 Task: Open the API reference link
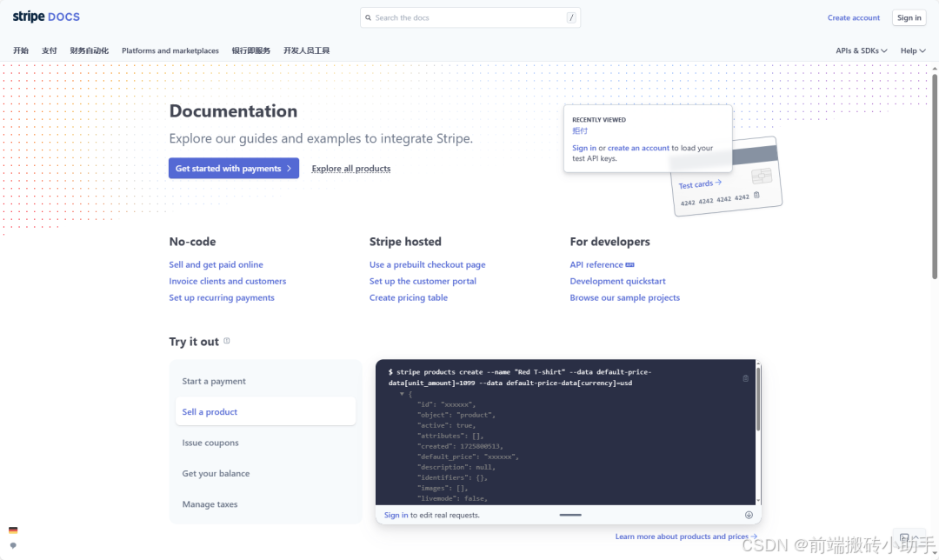596,264
